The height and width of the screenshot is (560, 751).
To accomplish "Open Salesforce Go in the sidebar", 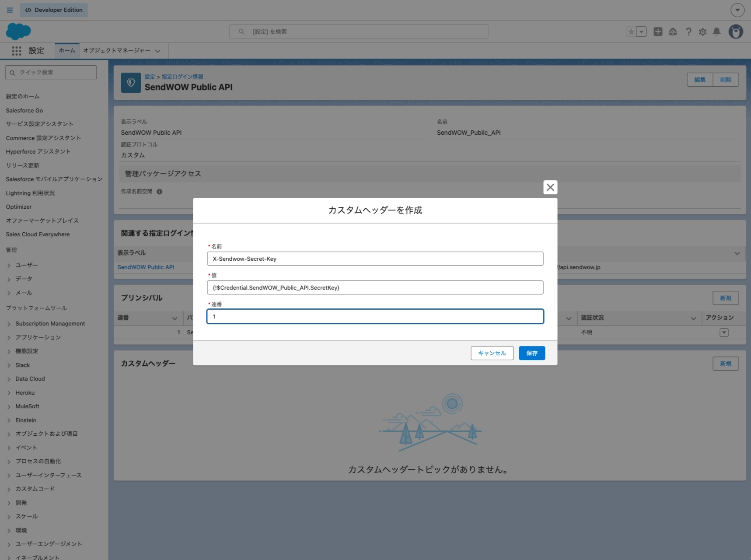I will pyautogui.click(x=24, y=110).
